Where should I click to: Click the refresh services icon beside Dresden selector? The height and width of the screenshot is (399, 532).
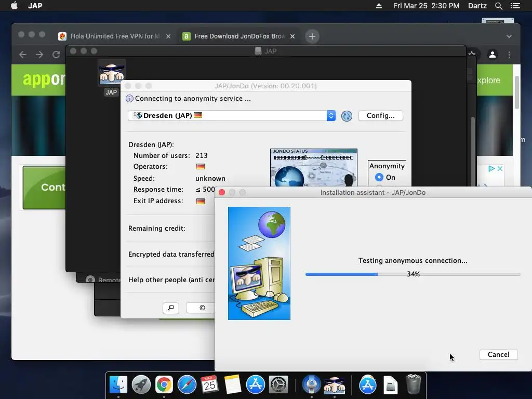(x=347, y=116)
